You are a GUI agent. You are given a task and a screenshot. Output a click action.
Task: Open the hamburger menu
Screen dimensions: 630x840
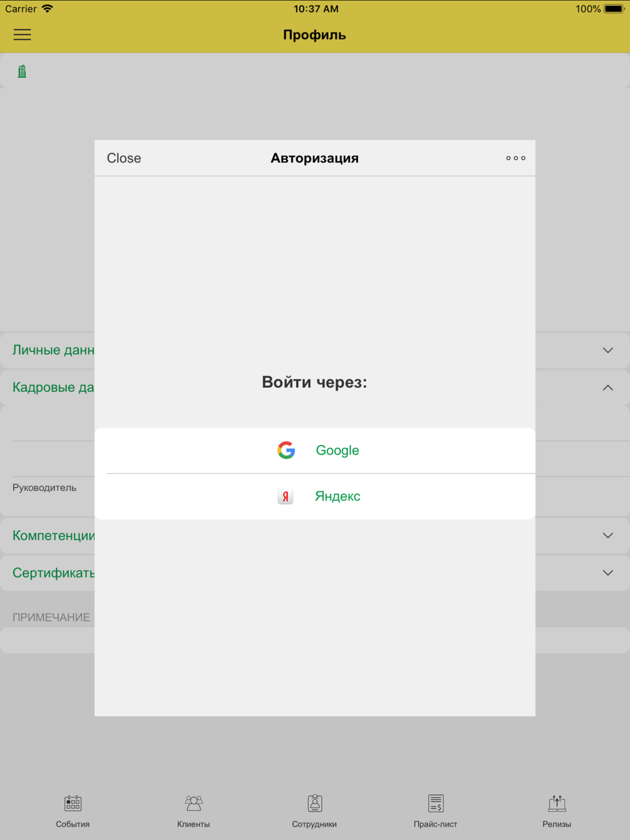[22, 35]
